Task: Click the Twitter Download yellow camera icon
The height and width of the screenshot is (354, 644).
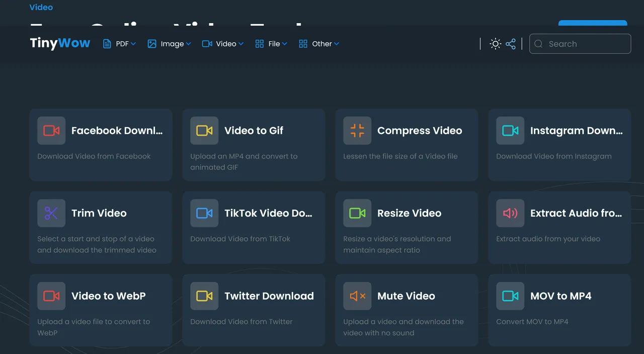Action: click(x=204, y=296)
